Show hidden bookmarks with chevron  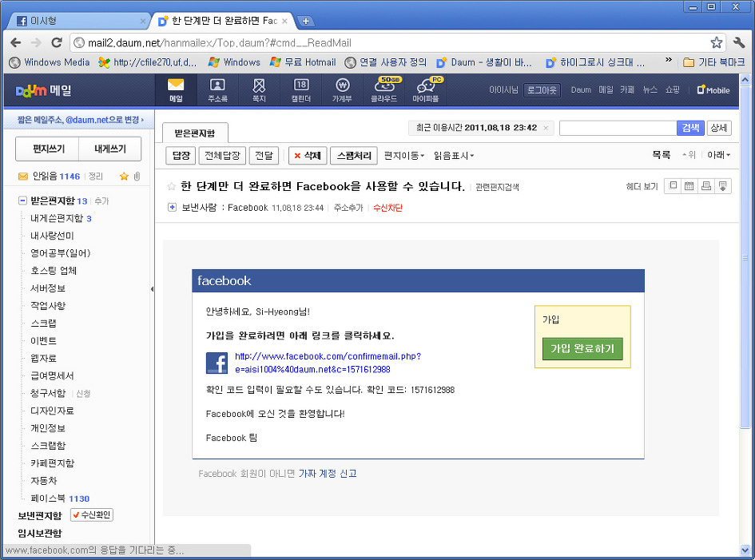(669, 60)
